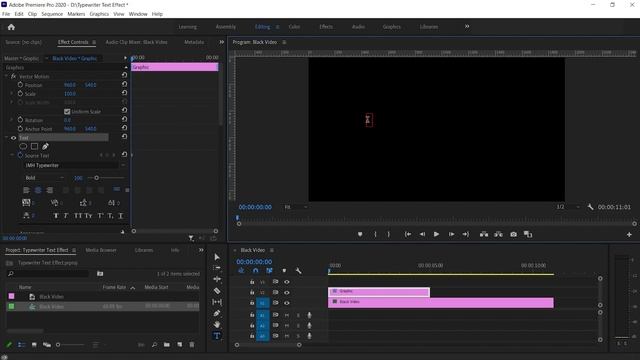Viewport: 640px width, 360px height.
Task: Toggle V1 track lock
Action: (252, 303)
